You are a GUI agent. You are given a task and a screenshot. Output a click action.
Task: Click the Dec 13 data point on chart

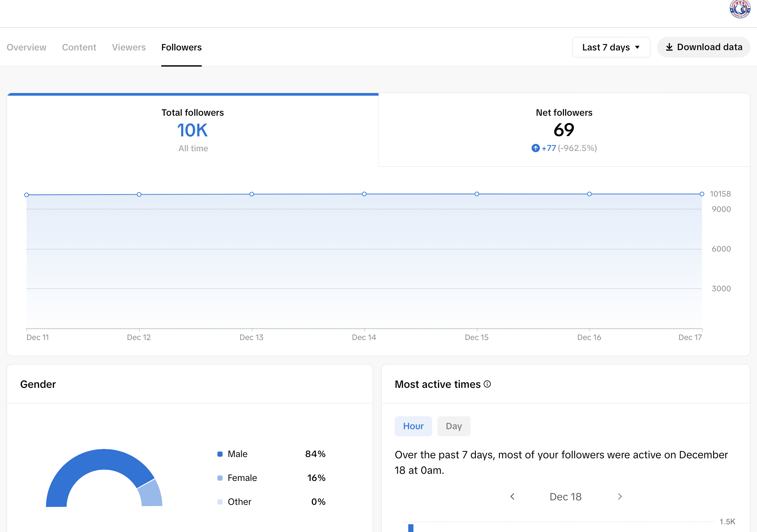coord(252,194)
